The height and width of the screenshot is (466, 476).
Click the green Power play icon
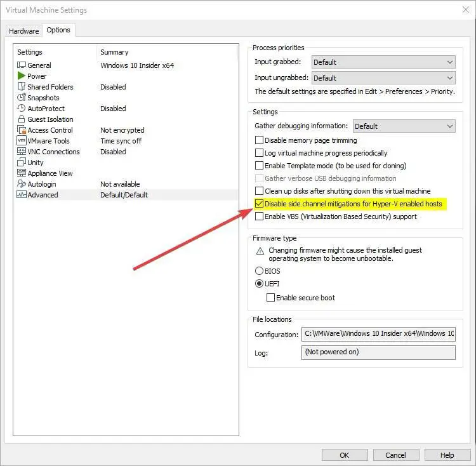pos(21,76)
